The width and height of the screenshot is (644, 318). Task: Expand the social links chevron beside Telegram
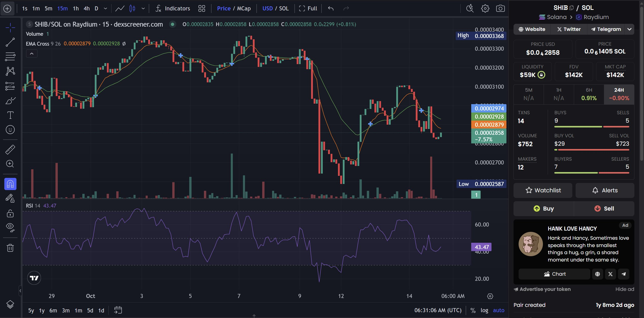point(630,29)
